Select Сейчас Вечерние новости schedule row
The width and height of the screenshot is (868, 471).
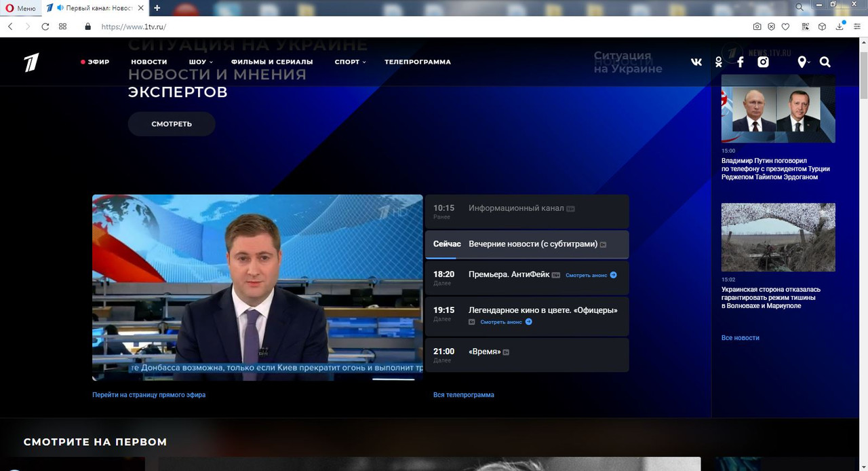(527, 244)
